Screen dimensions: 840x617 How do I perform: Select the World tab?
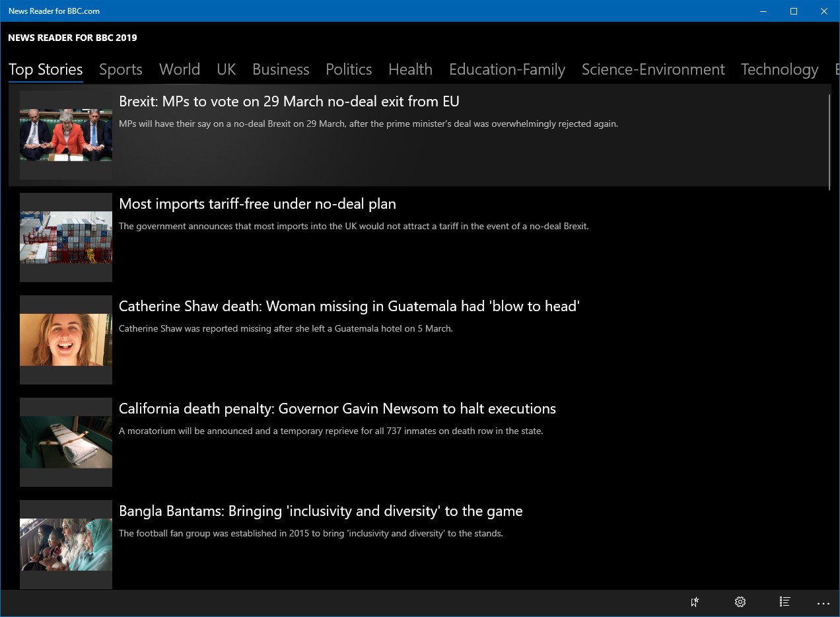point(180,69)
